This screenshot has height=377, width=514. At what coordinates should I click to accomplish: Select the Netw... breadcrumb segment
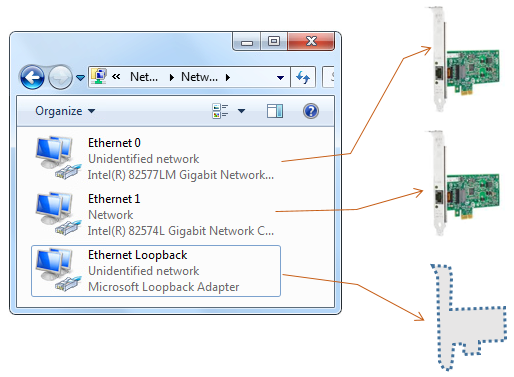coord(199,77)
